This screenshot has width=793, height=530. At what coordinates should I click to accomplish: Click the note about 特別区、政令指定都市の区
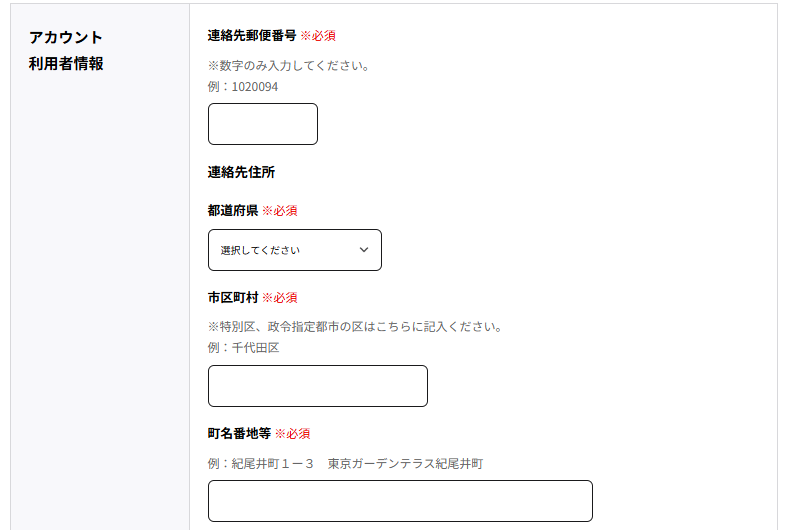356,327
